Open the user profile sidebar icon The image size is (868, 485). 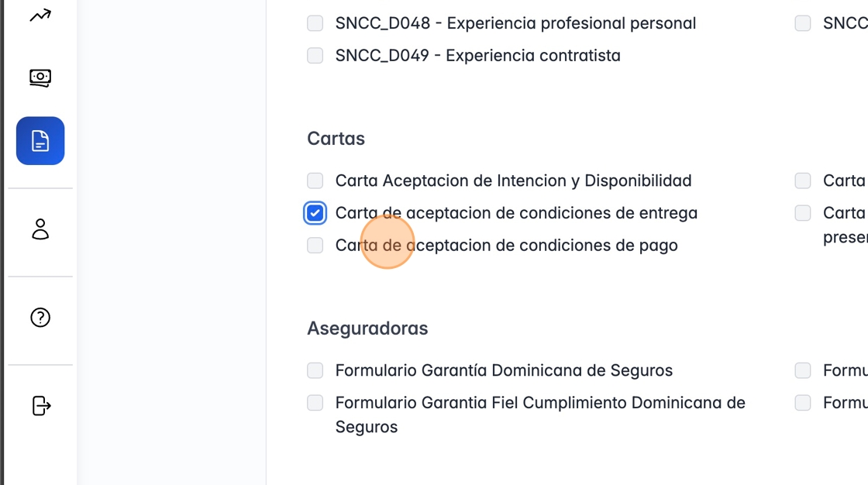pos(40,229)
